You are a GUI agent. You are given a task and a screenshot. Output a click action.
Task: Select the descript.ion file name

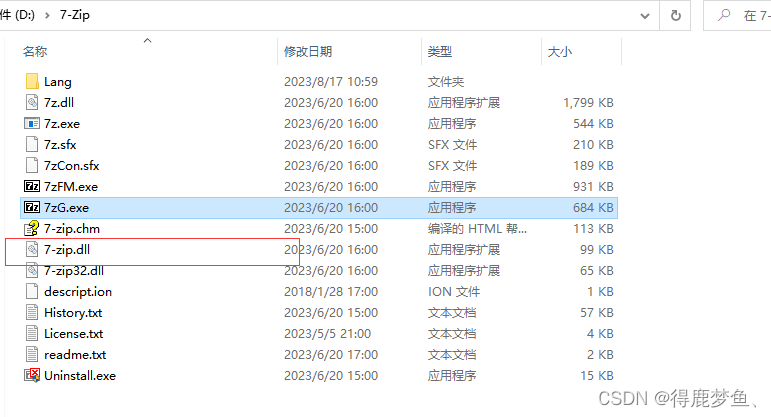click(x=78, y=292)
